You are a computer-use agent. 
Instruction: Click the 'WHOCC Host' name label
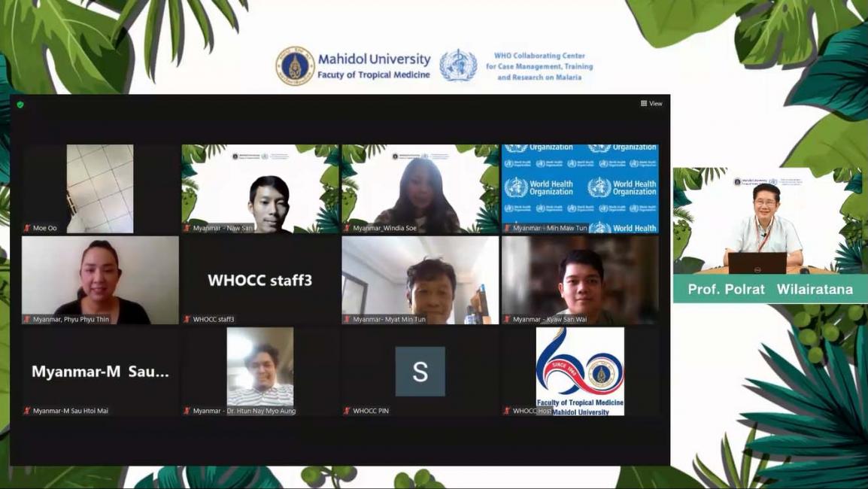click(x=532, y=411)
